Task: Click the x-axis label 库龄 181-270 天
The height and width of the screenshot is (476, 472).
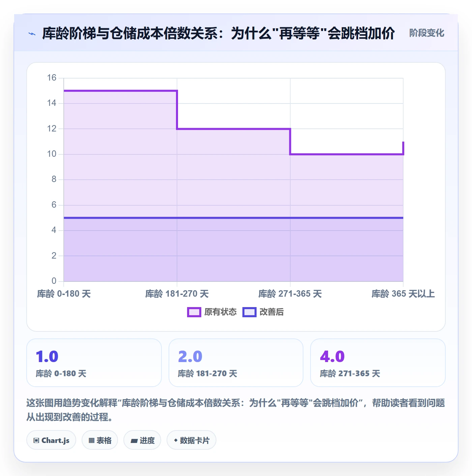Action: pyautogui.click(x=177, y=294)
